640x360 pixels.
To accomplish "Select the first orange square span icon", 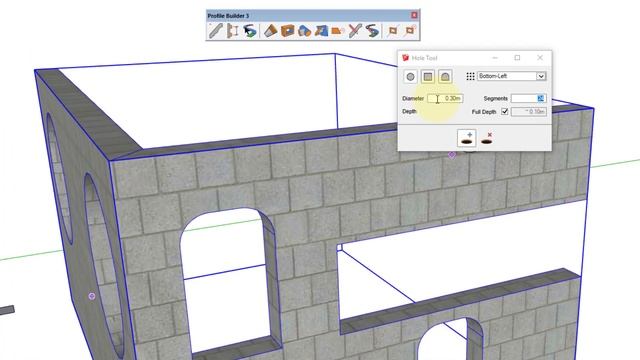I will 393,31.
